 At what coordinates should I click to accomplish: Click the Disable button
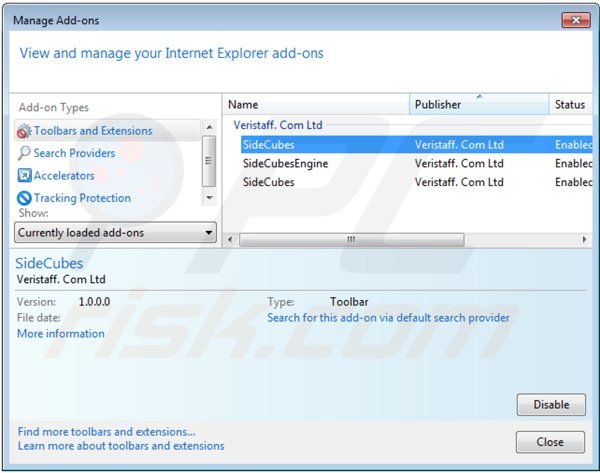click(x=551, y=404)
